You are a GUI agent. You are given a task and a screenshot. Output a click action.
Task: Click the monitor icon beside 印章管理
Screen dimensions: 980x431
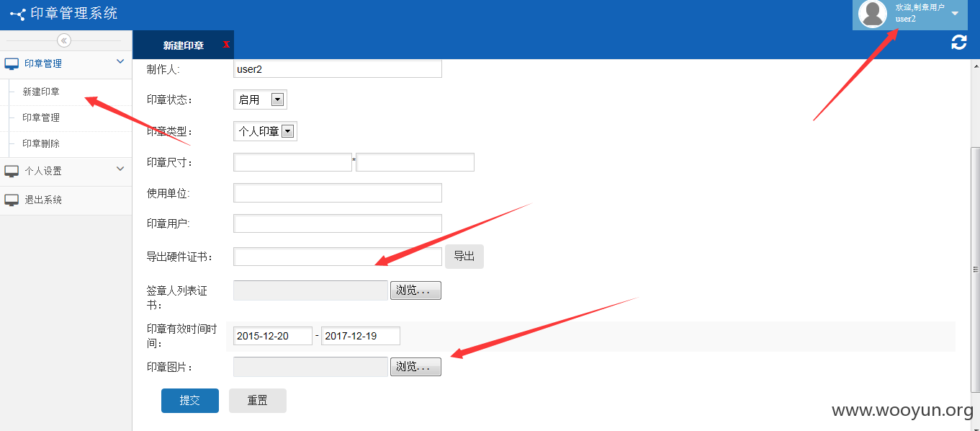tap(12, 64)
